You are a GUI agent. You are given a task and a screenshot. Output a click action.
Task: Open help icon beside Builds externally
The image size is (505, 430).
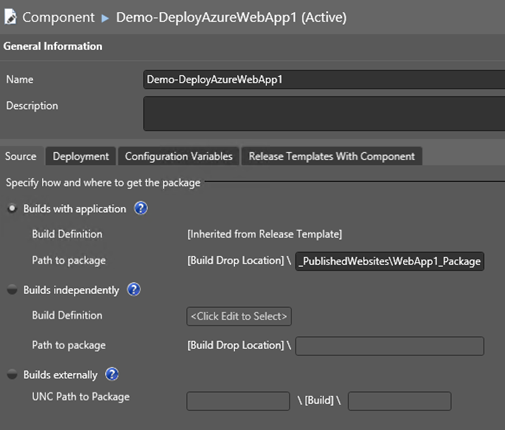point(112,374)
